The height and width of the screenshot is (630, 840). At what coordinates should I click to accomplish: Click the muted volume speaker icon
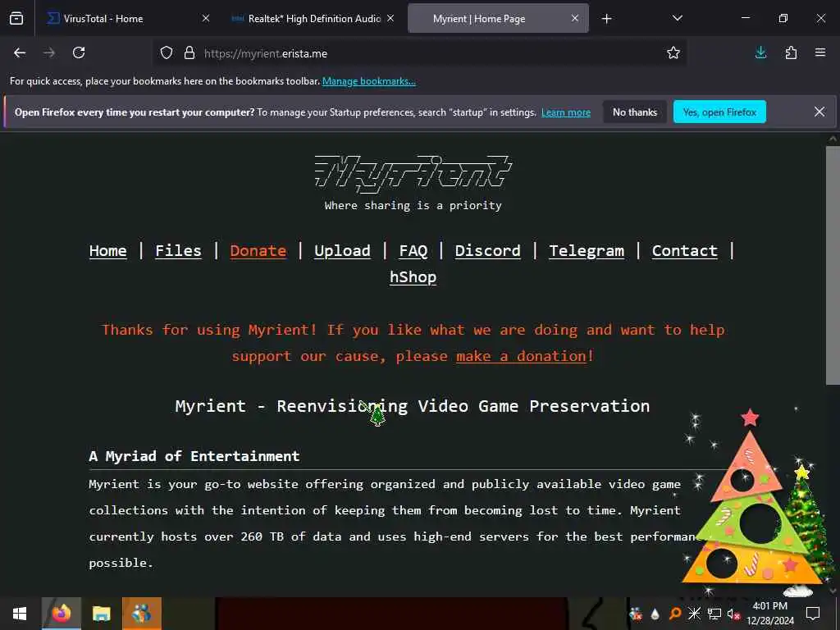tap(733, 614)
